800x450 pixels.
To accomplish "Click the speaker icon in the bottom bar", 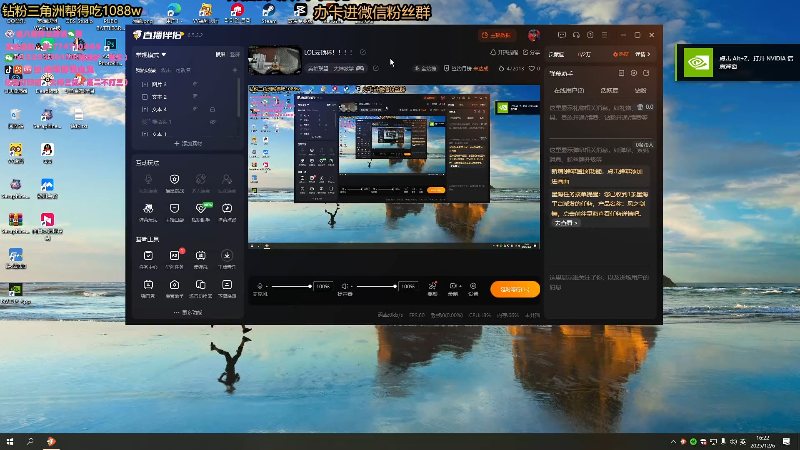I will [x=344, y=286].
